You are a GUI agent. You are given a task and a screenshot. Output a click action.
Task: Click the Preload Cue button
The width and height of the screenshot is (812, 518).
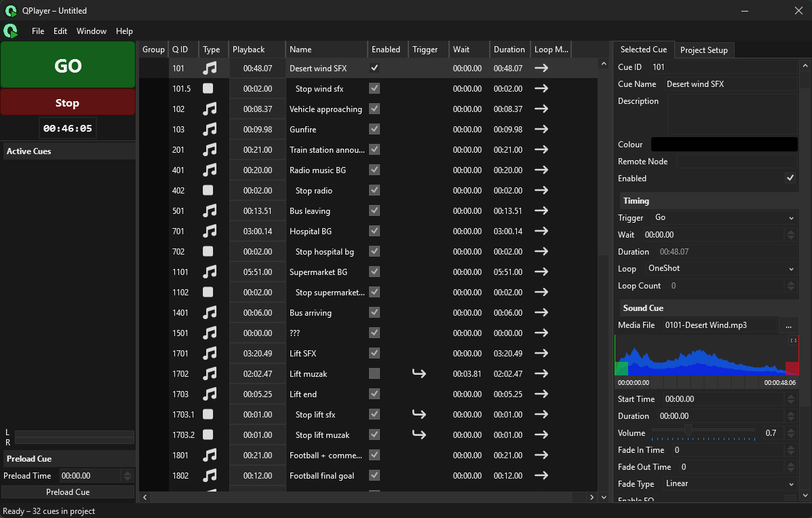[x=68, y=492]
